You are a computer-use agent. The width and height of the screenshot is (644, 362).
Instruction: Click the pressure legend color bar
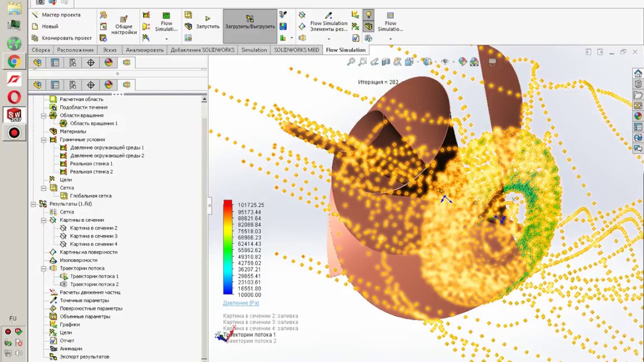click(228, 247)
